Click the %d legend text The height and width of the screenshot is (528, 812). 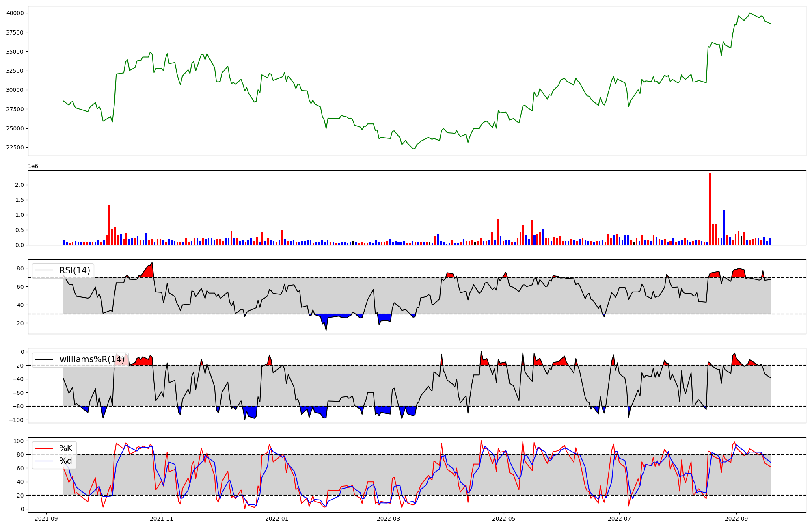[x=66, y=461]
